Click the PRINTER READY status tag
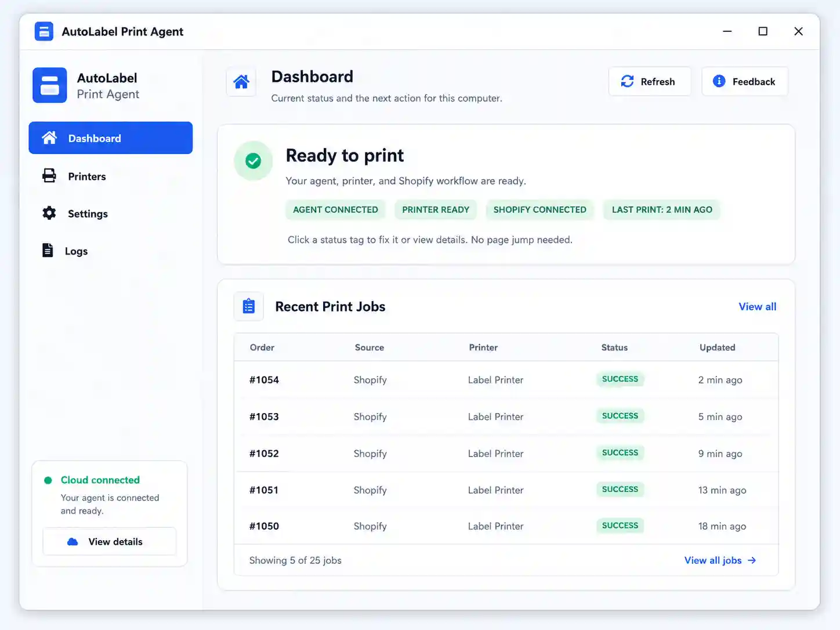The image size is (840, 630). (436, 210)
